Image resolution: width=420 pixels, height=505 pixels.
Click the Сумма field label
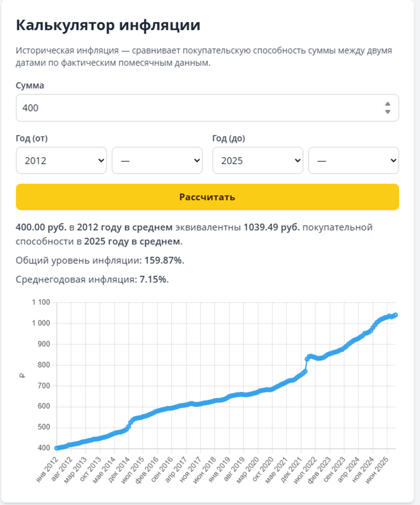(x=30, y=85)
